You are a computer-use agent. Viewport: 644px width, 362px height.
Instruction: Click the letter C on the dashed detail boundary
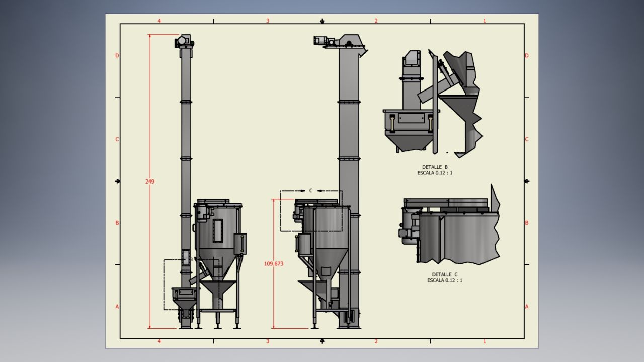[311, 191]
